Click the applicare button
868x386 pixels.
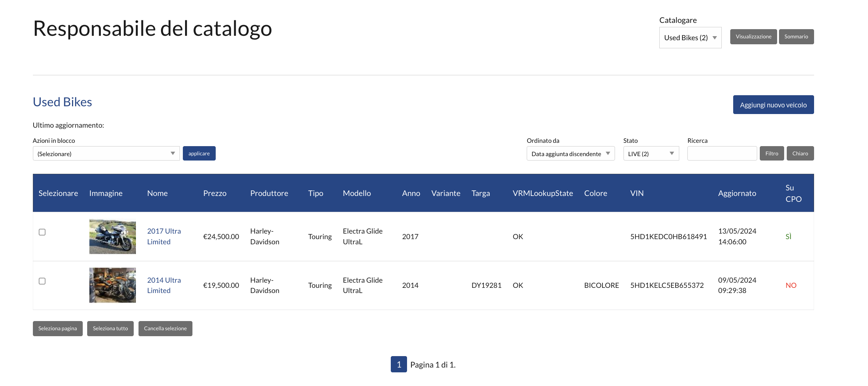tap(199, 154)
